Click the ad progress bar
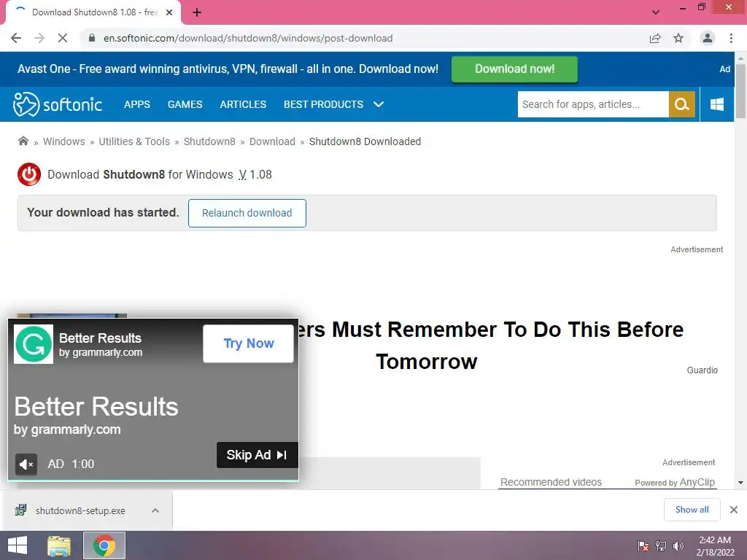 coord(153,480)
